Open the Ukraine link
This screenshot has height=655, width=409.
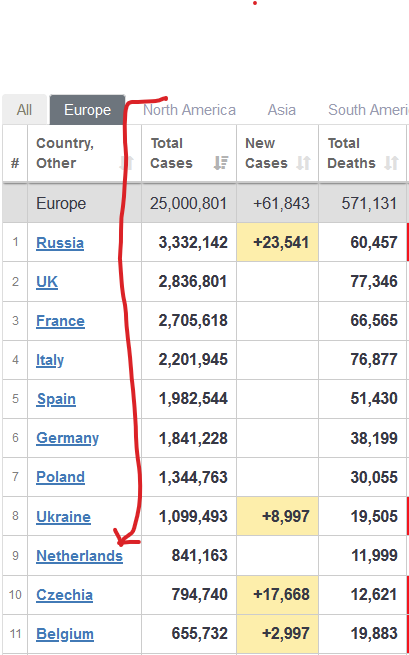[64, 517]
